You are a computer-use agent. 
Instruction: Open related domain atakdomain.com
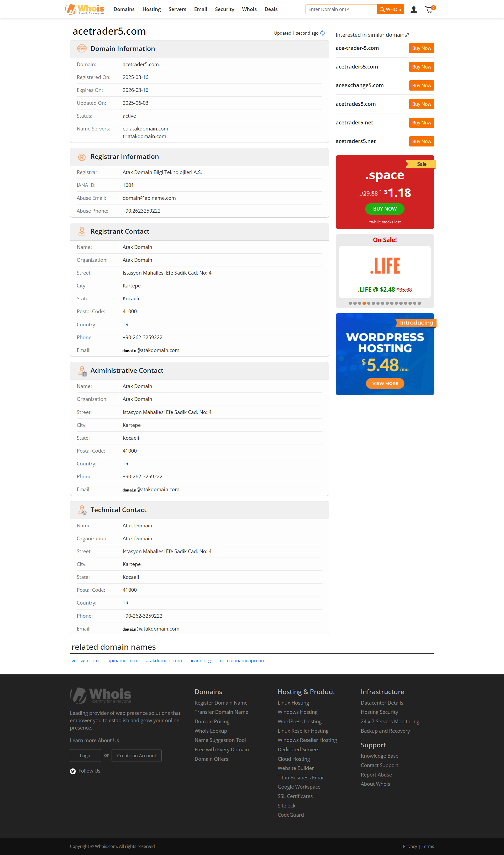[x=164, y=660]
